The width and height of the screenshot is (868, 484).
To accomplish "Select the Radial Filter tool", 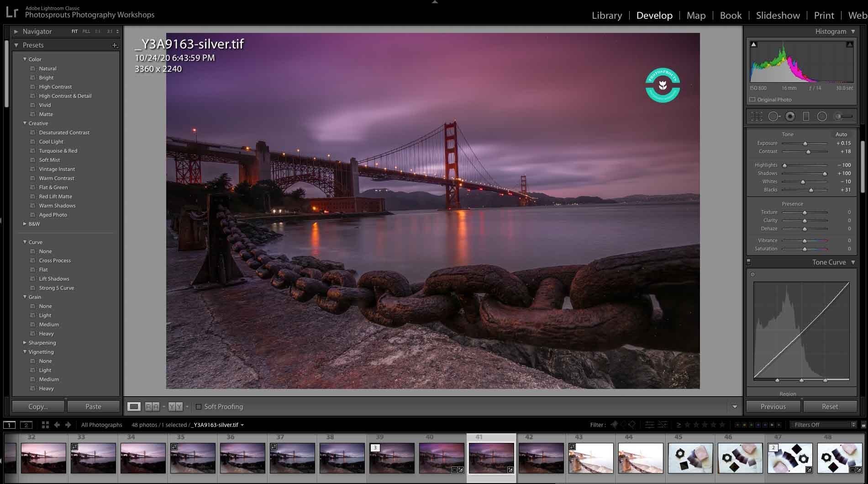I will [822, 117].
